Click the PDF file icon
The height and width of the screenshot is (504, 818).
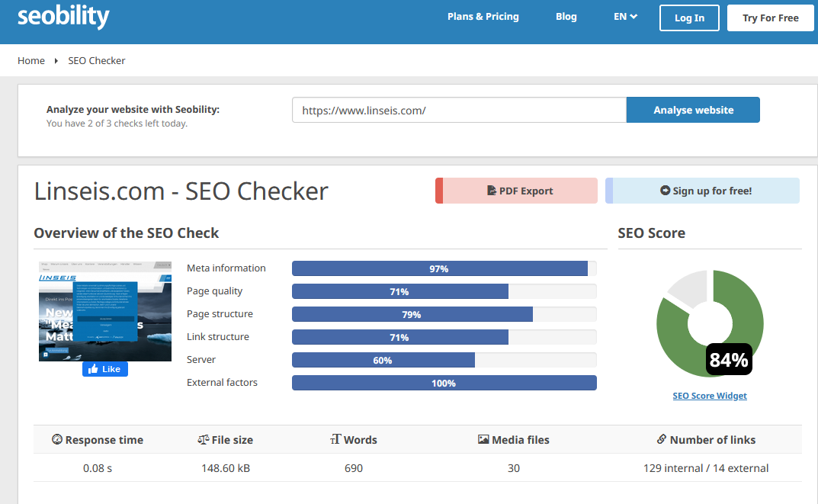(492, 191)
